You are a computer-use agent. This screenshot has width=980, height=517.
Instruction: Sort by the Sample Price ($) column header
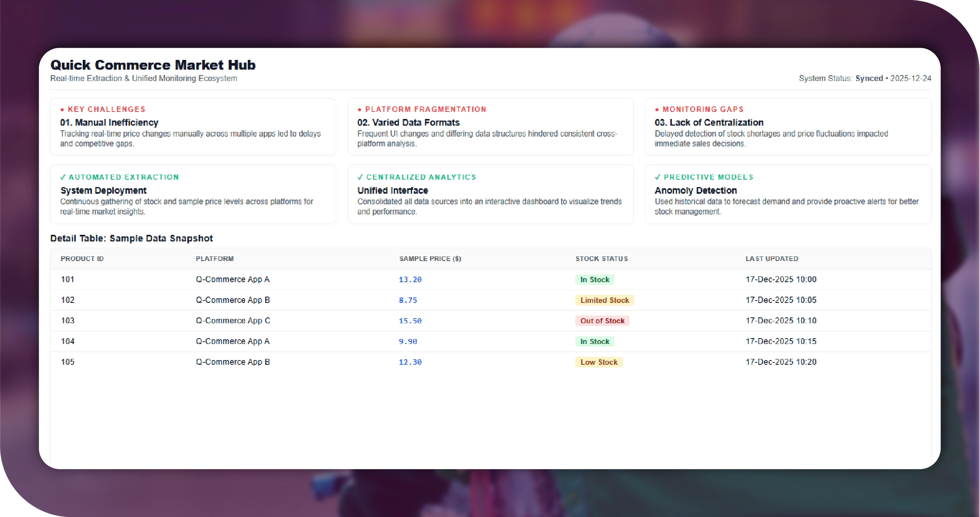coord(430,259)
